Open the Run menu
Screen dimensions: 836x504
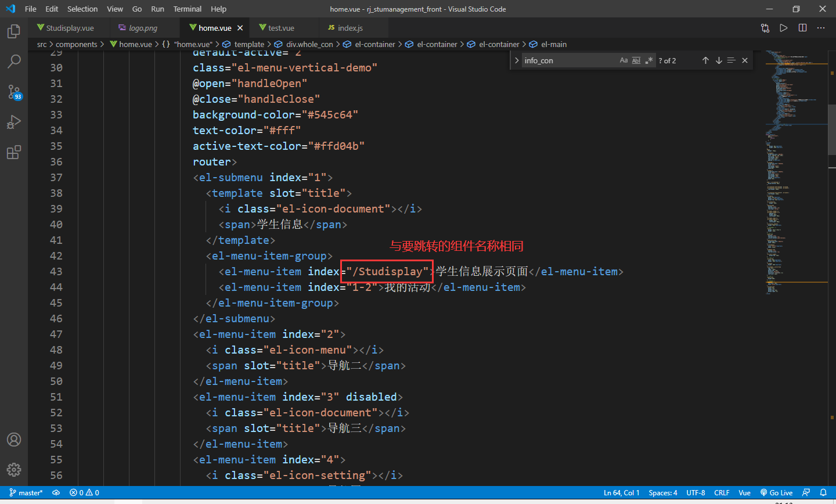coord(157,9)
